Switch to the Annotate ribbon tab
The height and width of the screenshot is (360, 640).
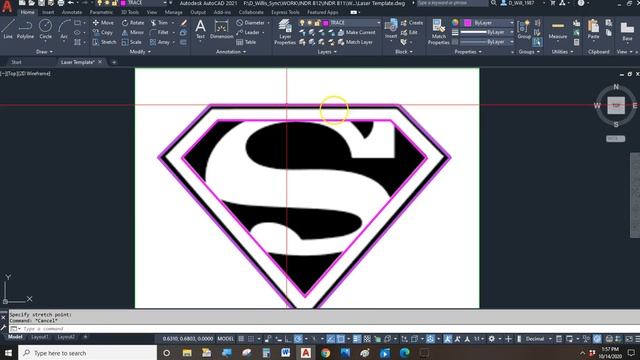coord(72,12)
